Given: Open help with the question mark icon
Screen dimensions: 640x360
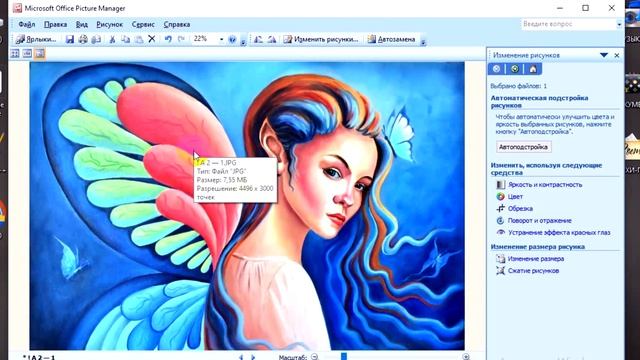Looking at the screenshot, I should pyautogui.click(x=232, y=39).
